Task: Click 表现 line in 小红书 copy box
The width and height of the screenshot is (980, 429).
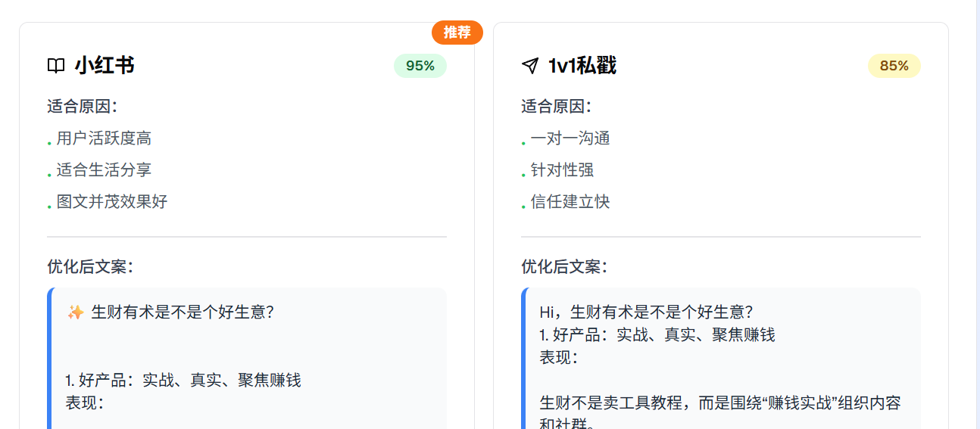Action: [84, 403]
